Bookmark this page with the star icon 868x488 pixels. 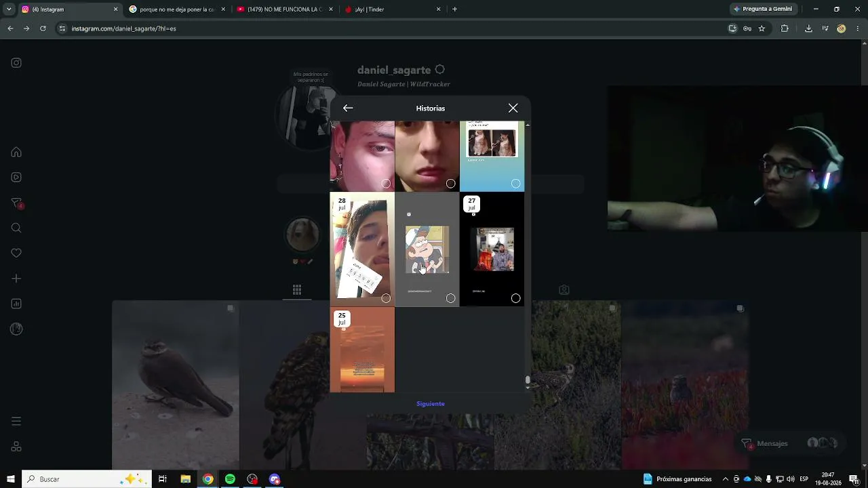click(762, 28)
